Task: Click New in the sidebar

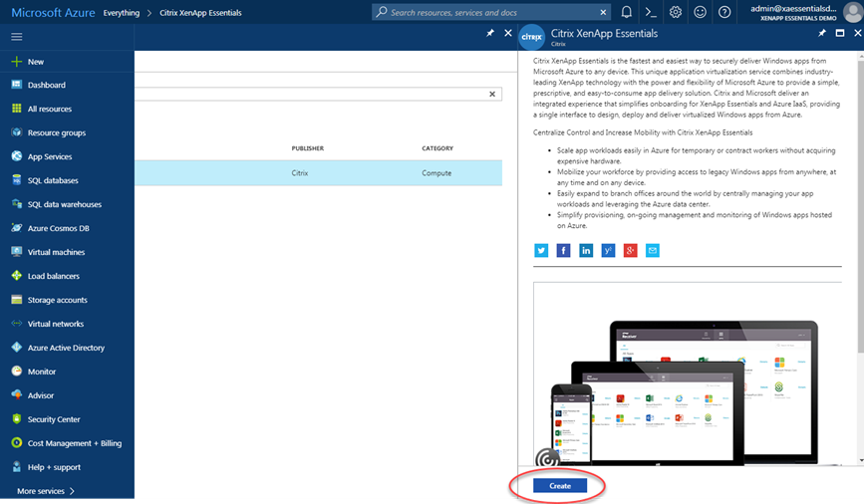Action: click(36, 62)
